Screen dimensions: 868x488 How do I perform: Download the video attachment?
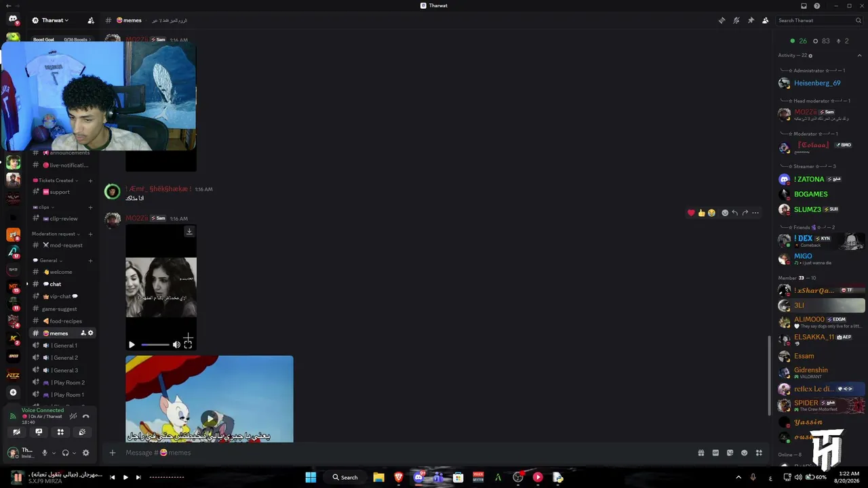(x=189, y=231)
